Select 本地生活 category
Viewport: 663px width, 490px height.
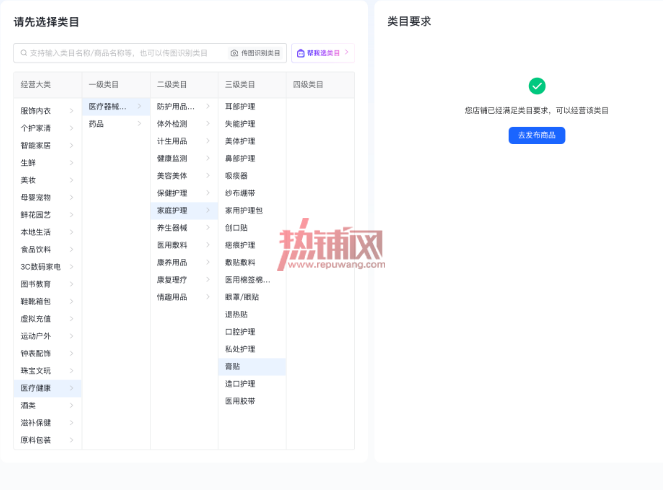click(x=47, y=232)
